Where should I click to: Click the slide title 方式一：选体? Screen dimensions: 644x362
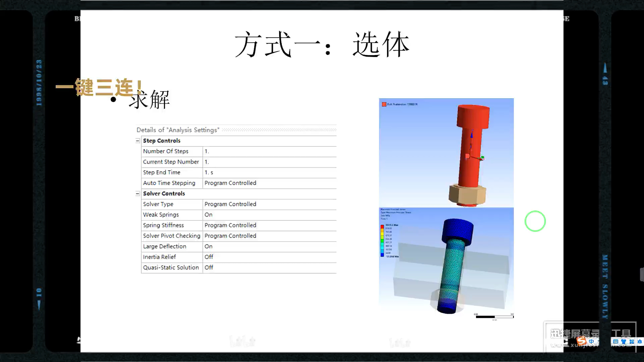click(x=322, y=45)
